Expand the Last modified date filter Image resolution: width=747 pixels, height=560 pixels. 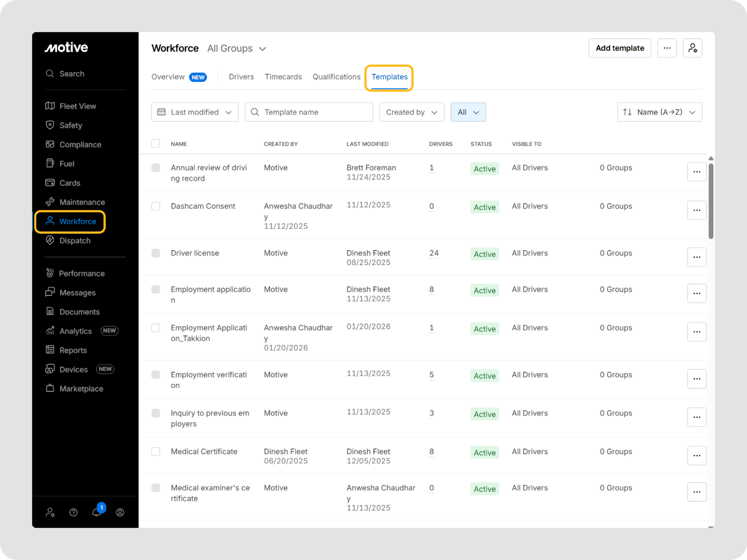(195, 112)
